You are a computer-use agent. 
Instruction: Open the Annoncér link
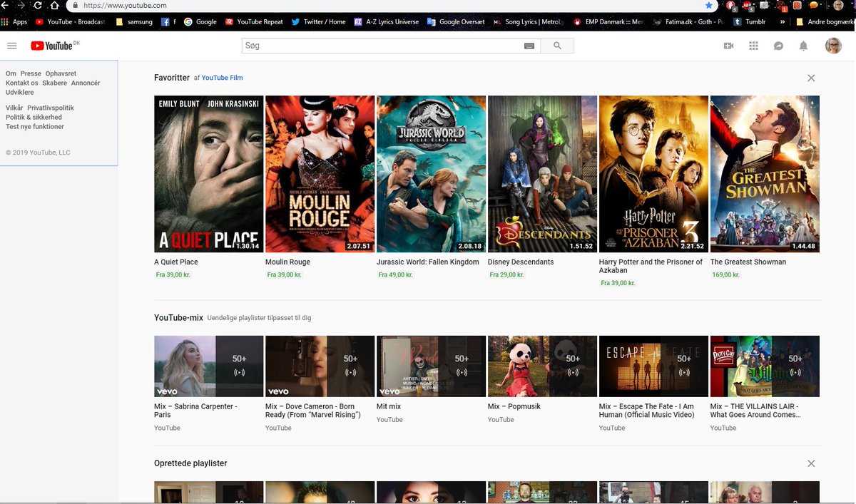click(x=86, y=83)
